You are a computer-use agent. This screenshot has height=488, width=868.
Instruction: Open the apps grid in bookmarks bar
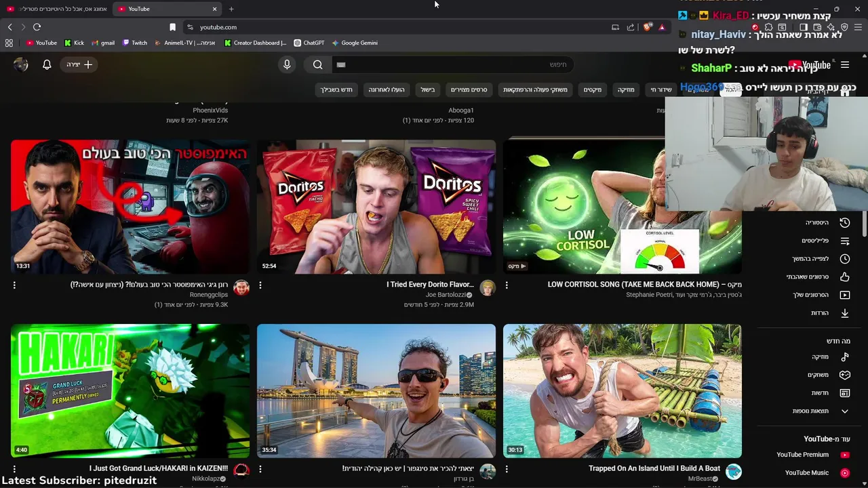[9, 43]
